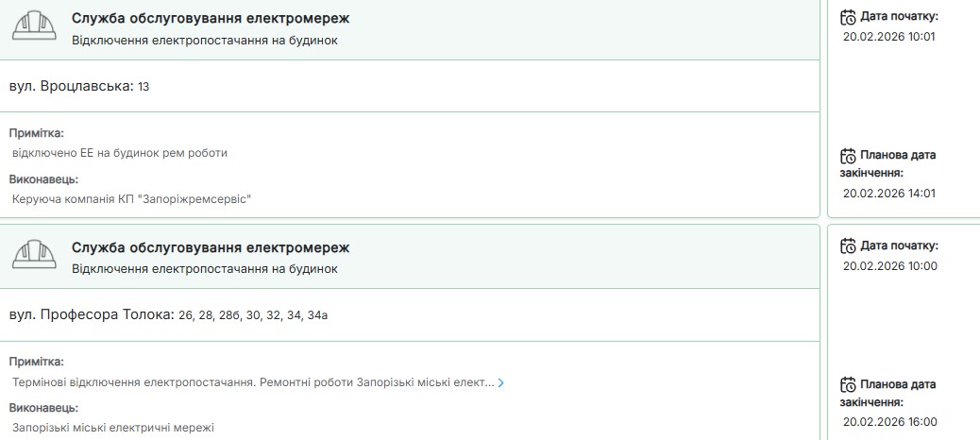
Task: Click the service heading above вул. Професора Толока
Action: 211,247
